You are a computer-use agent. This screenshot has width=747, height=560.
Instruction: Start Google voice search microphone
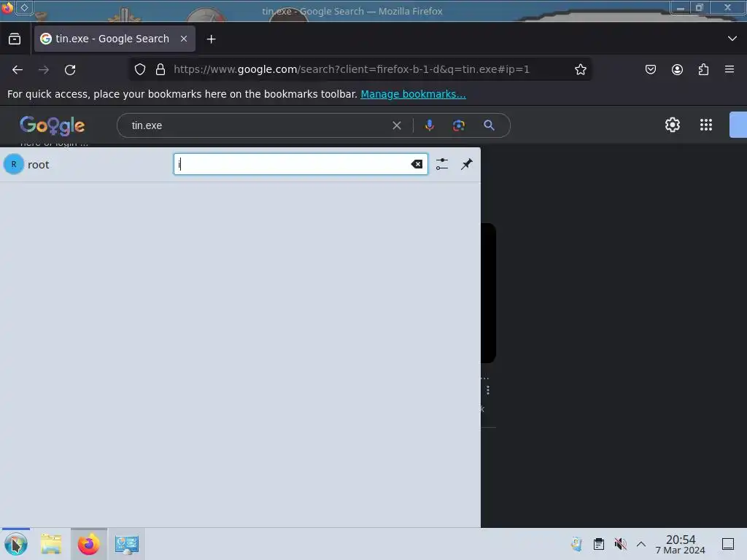429,125
